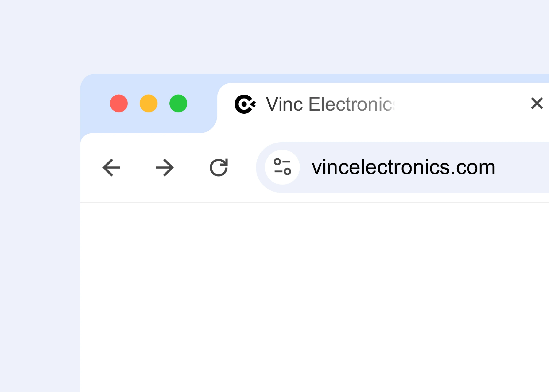Click the vincelectronics.com URL text
Image resolution: width=549 pixels, height=392 pixels.
[403, 167]
